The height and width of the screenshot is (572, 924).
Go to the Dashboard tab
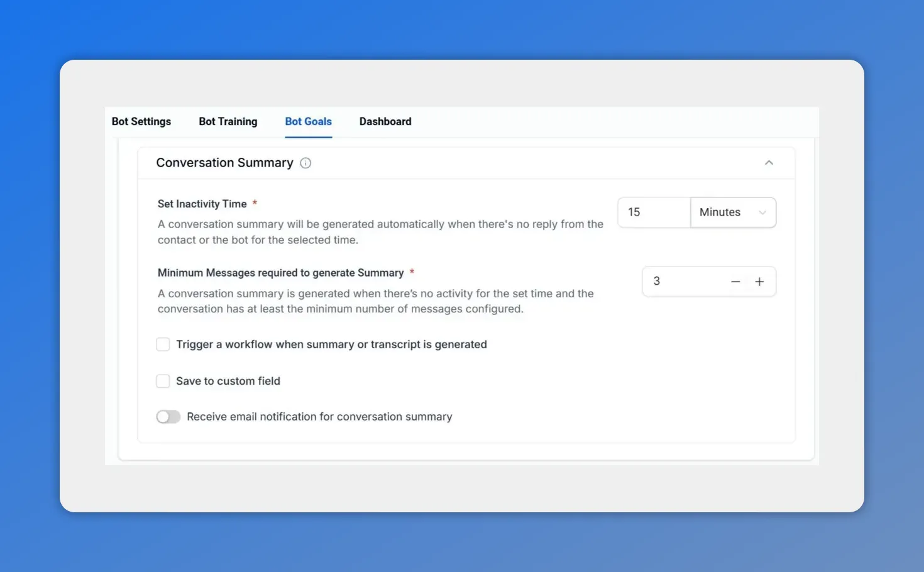point(385,121)
